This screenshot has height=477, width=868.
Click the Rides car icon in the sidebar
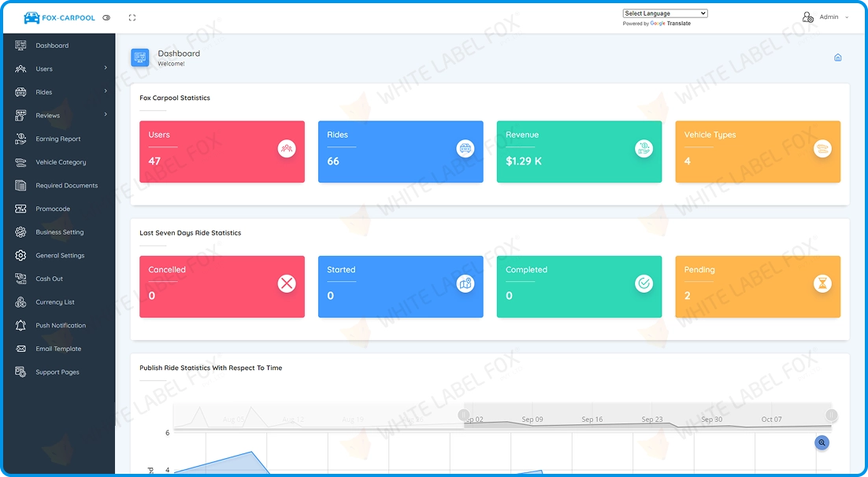coord(20,92)
